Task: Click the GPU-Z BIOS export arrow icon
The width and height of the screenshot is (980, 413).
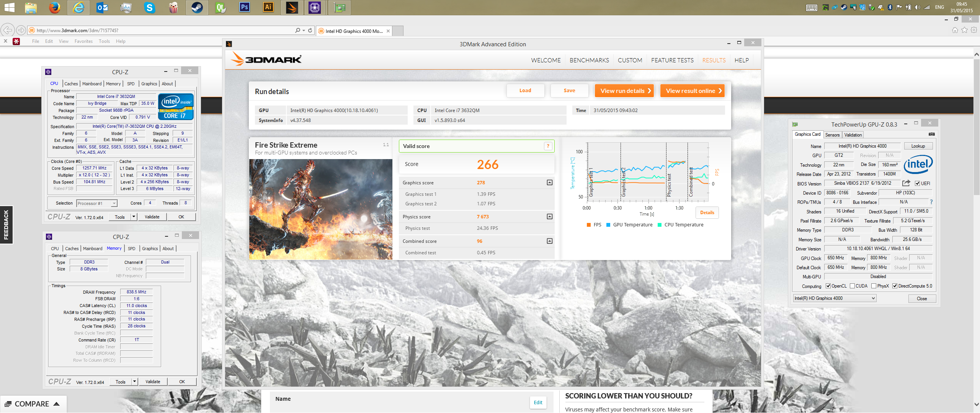Action: coord(906,183)
